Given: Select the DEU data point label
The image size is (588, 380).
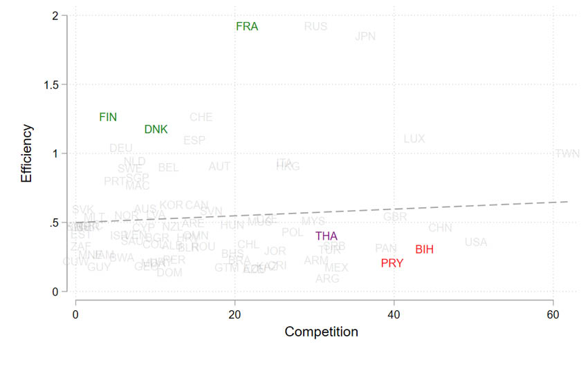Looking at the screenshot, I should [121, 148].
